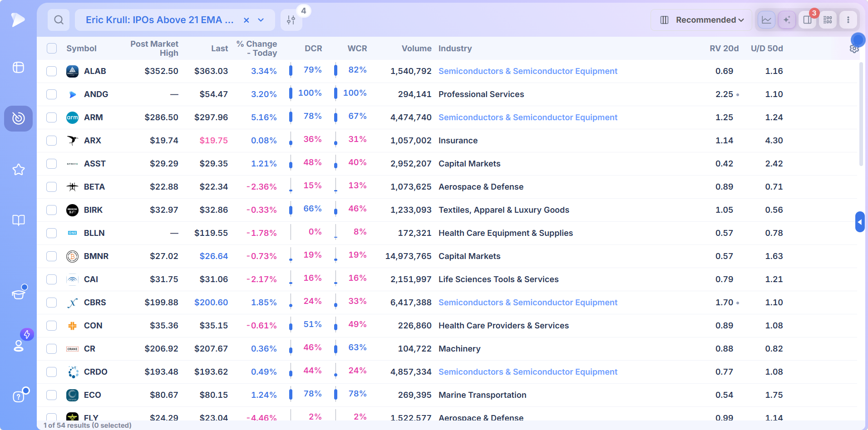This screenshot has width=868, height=430.
Task: Open the user profile sidebar icon
Action: (18, 346)
